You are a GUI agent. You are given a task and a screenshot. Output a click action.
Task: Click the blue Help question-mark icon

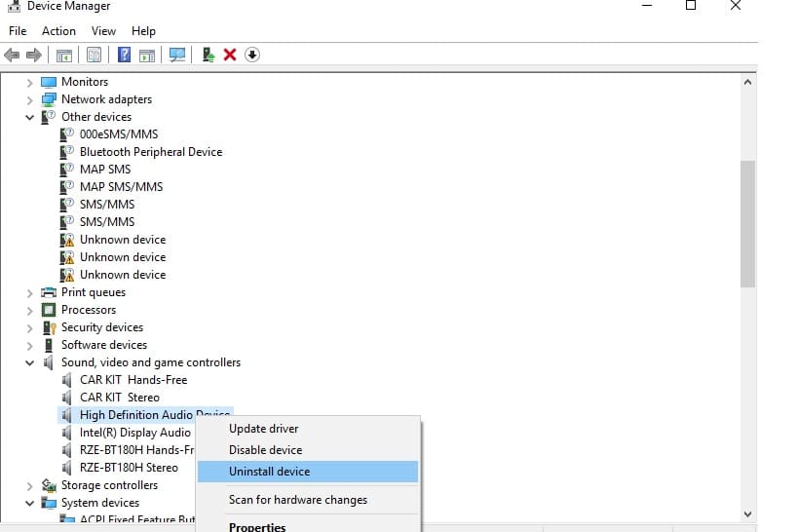pos(125,55)
